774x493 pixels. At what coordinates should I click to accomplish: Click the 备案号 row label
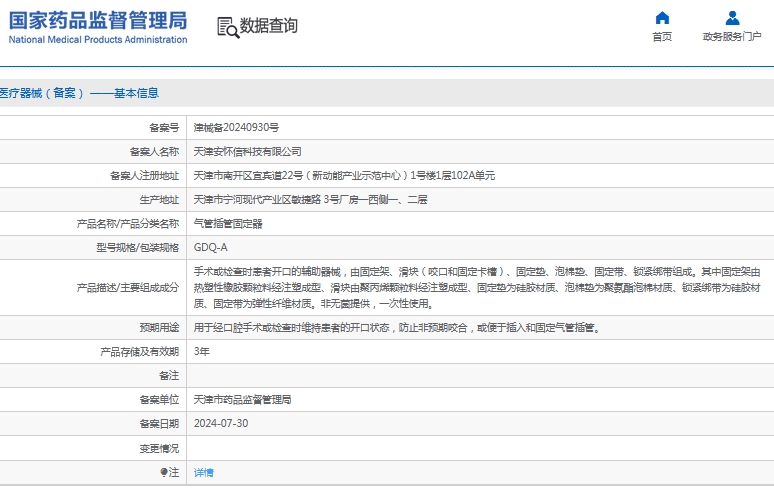pos(164,128)
